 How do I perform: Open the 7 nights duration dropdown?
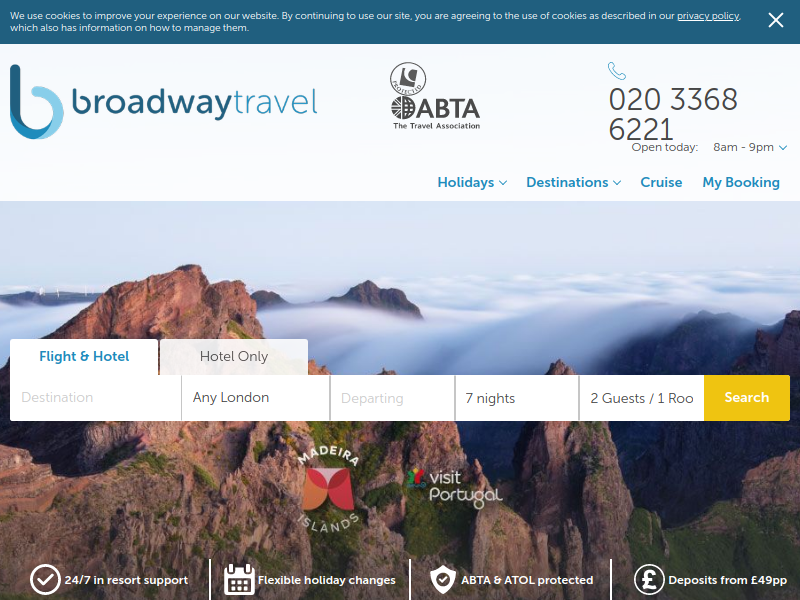[x=516, y=398]
